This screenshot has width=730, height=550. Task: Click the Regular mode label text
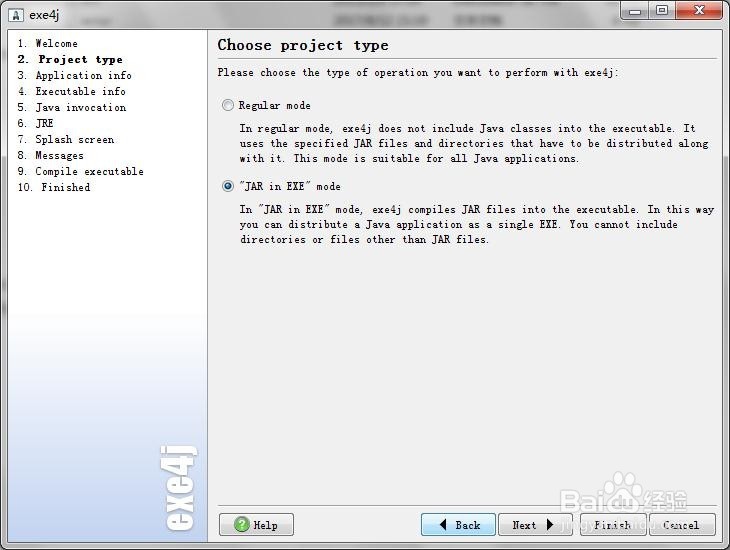(275, 105)
